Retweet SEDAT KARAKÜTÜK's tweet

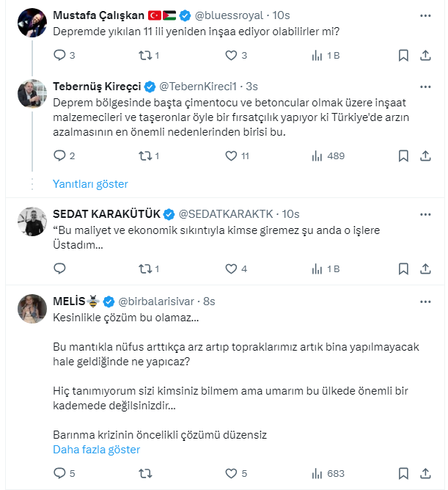(145, 268)
